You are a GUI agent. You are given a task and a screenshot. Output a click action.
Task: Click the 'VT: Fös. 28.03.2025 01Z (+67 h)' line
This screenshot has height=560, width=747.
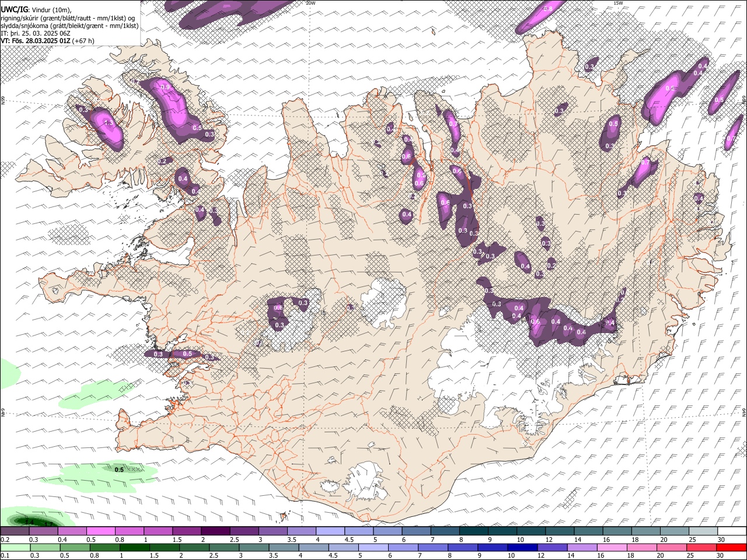tap(47, 41)
